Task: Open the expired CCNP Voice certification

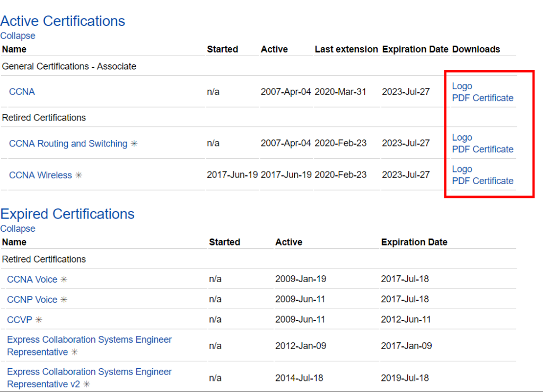Action: coord(32,300)
